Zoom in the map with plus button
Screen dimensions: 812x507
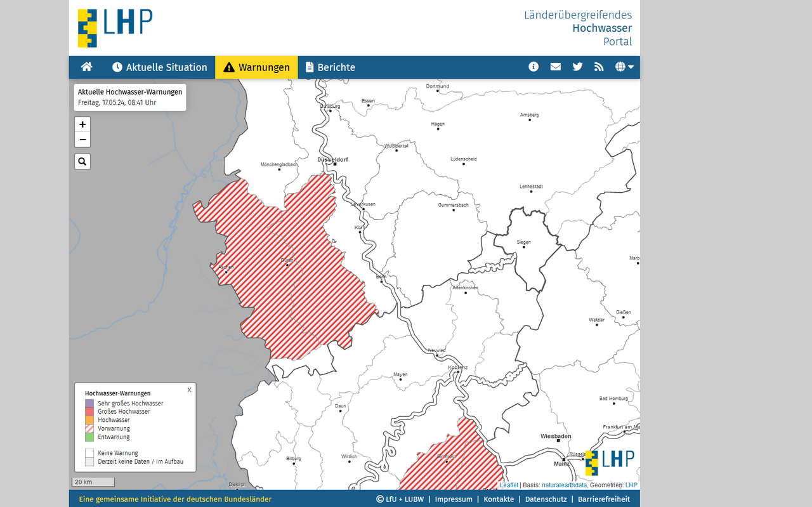82,124
